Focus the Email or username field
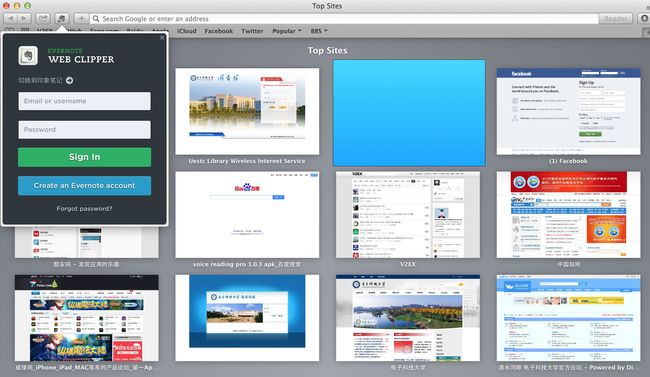Screen dimensions: 650x377 tap(85, 101)
